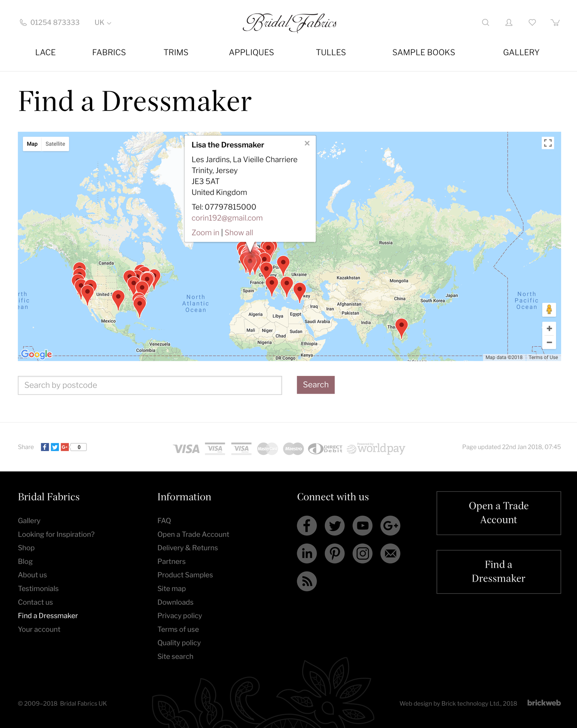Click the Show all link in popup
Image resolution: width=577 pixels, height=728 pixels.
tap(239, 232)
